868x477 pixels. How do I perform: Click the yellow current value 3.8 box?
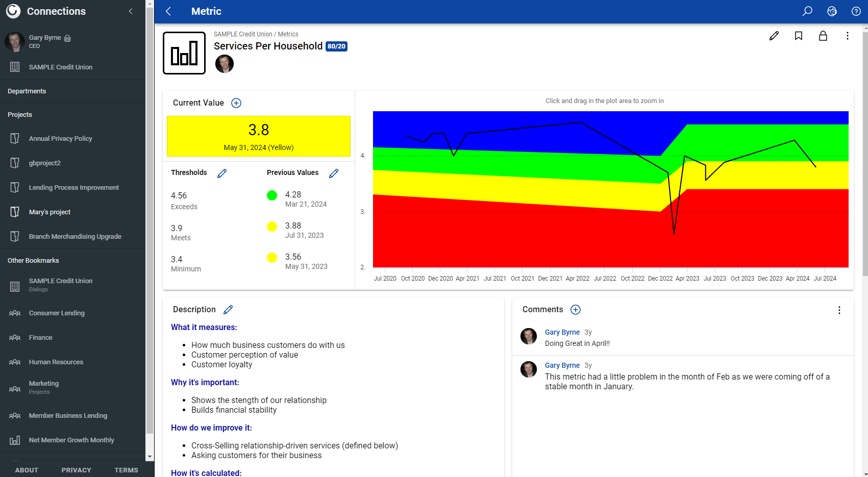click(x=259, y=136)
